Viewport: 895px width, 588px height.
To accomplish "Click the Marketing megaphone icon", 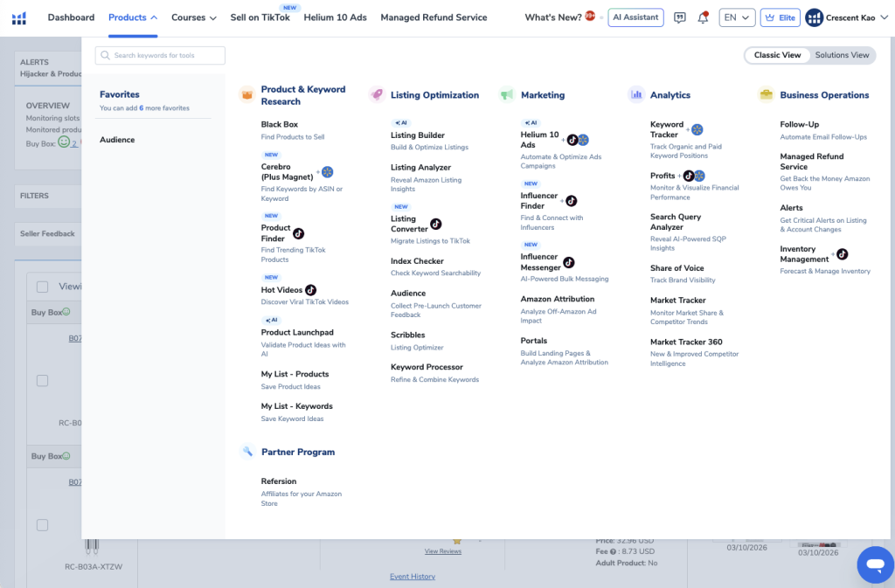I will [506, 95].
